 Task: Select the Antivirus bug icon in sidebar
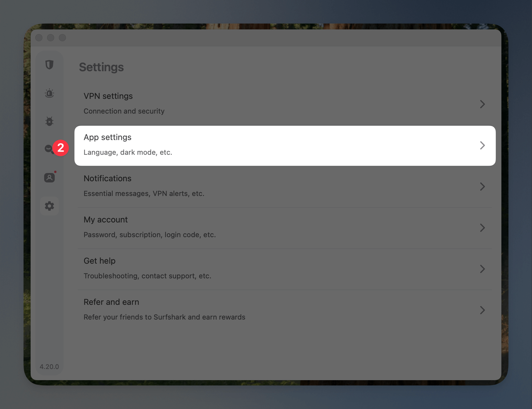(49, 121)
